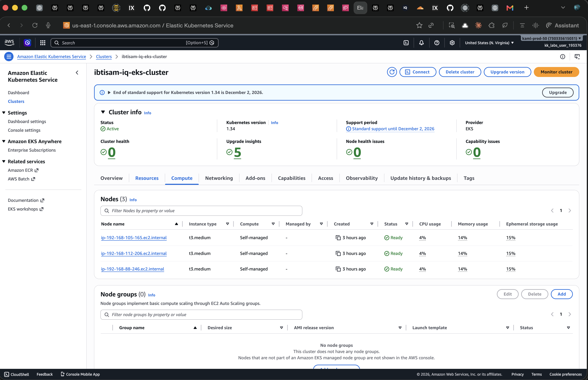This screenshot has width=588, height=380.
Task: Reload the browser page
Action: 35,26
